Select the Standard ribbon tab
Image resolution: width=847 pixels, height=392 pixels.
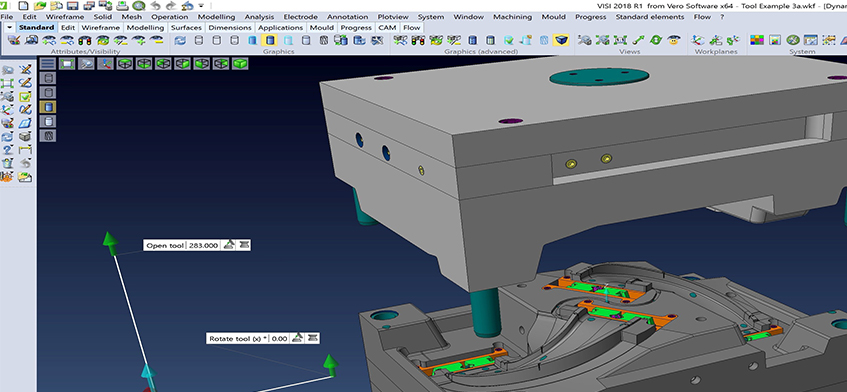pos(36,28)
